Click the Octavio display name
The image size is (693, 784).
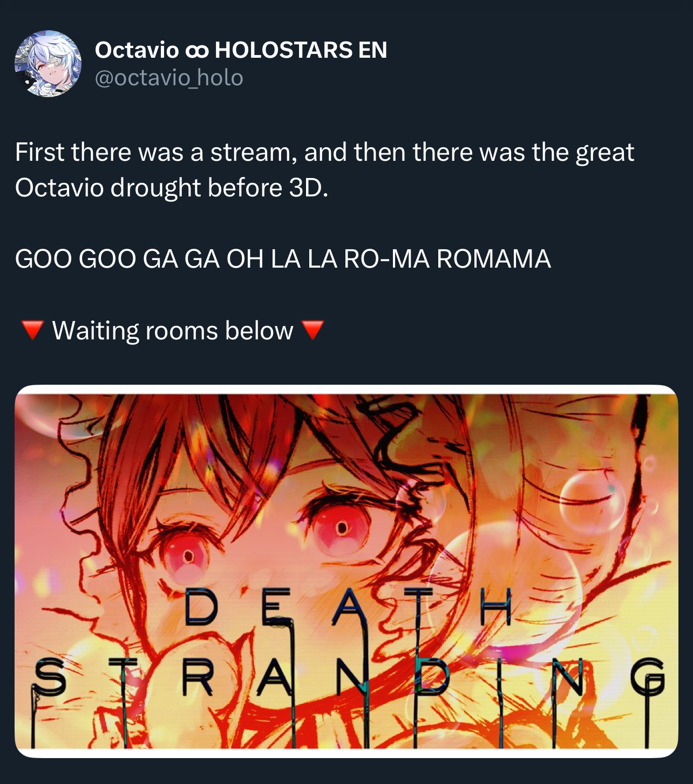coord(137,50)
